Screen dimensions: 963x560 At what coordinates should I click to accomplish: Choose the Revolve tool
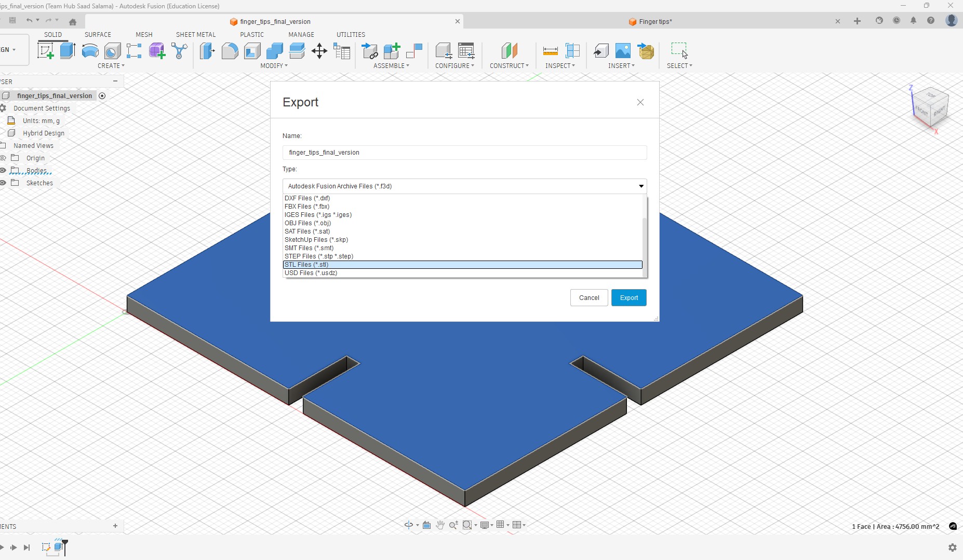(90, 51)
